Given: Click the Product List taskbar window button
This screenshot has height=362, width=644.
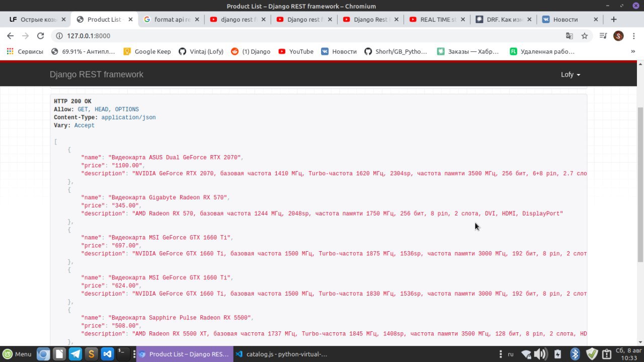Looking at the screenshot, I should coord(185,354).
